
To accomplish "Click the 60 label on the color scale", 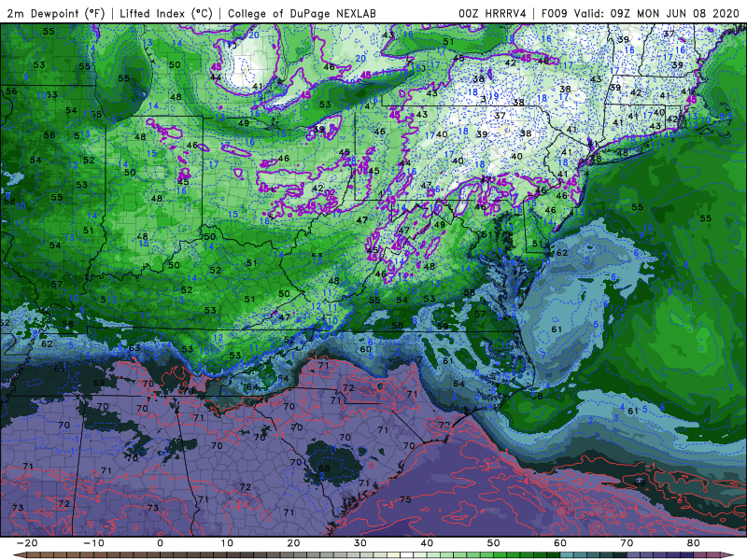I will [x=560, y=543].
